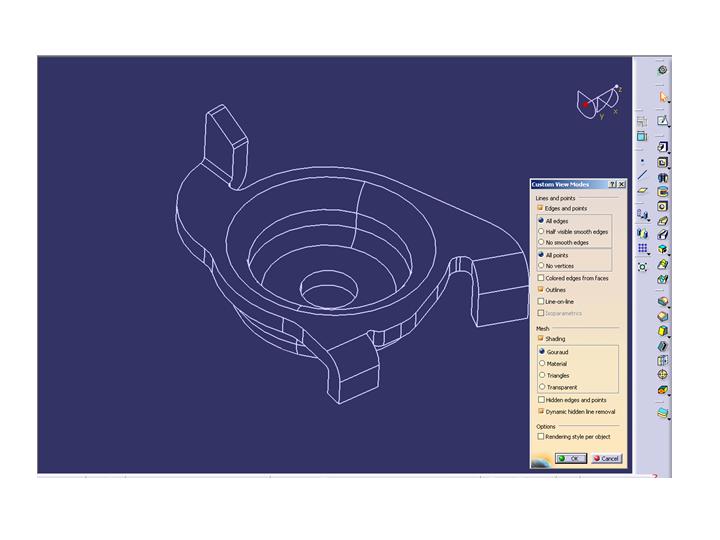720x540 pixels.
Task: Select the Translation transformation tool
Action: click(642, 214)
